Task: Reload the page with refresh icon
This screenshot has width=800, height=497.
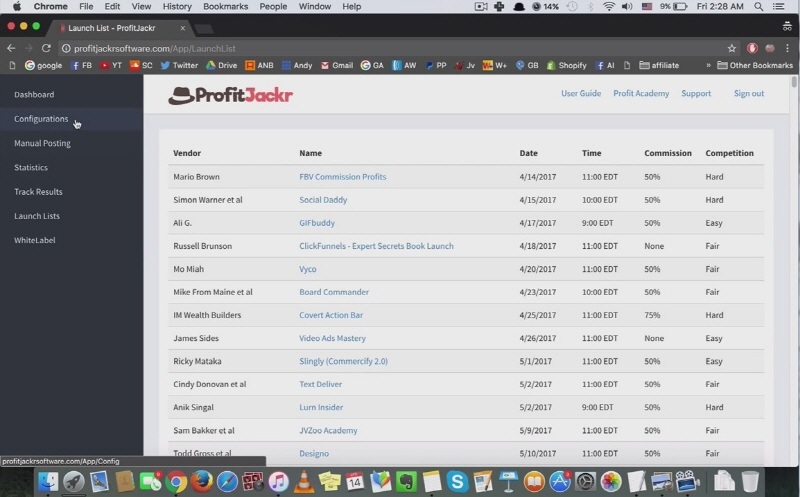Action: click(46, 48)
